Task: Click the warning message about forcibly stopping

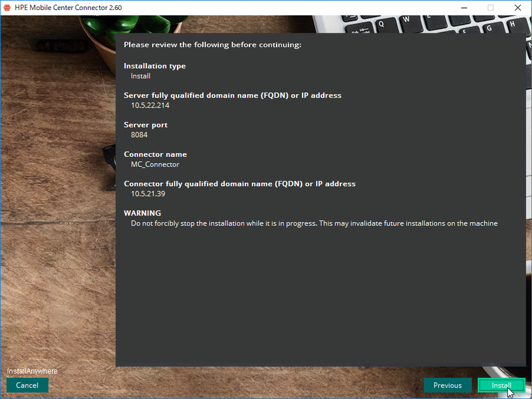Action: click(x=314, y=223)
